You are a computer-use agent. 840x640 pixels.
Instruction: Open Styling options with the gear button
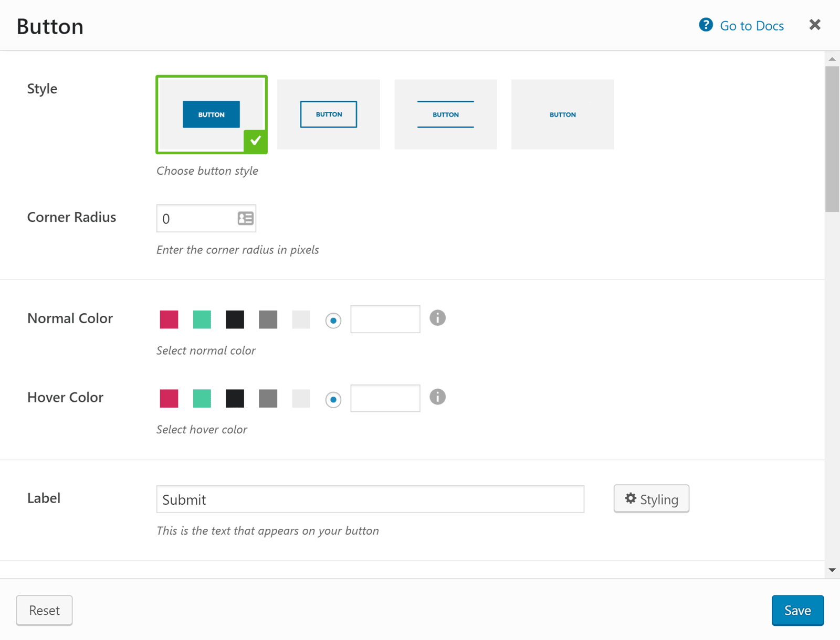tap(651, 499)
